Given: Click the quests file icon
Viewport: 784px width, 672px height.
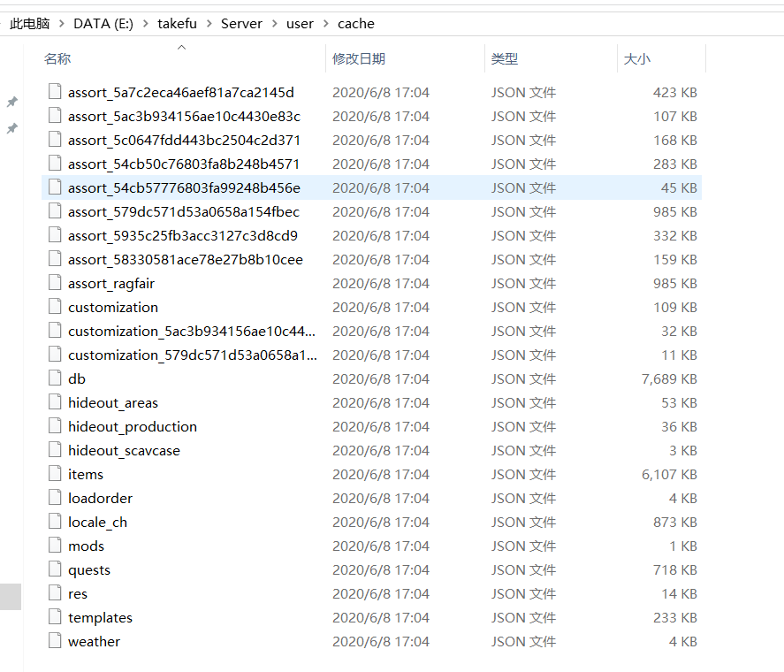Looking at the screenshot, I should click(x=55, y=569).
